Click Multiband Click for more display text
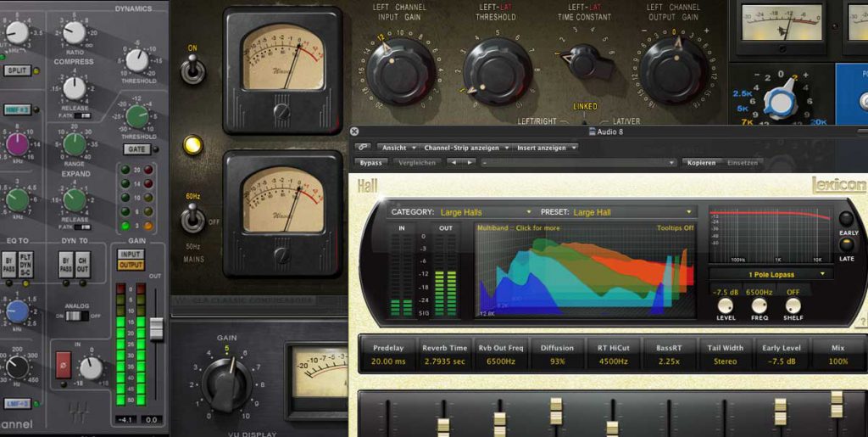Viewport: 868px width, 437px height. tap(518, 228)
